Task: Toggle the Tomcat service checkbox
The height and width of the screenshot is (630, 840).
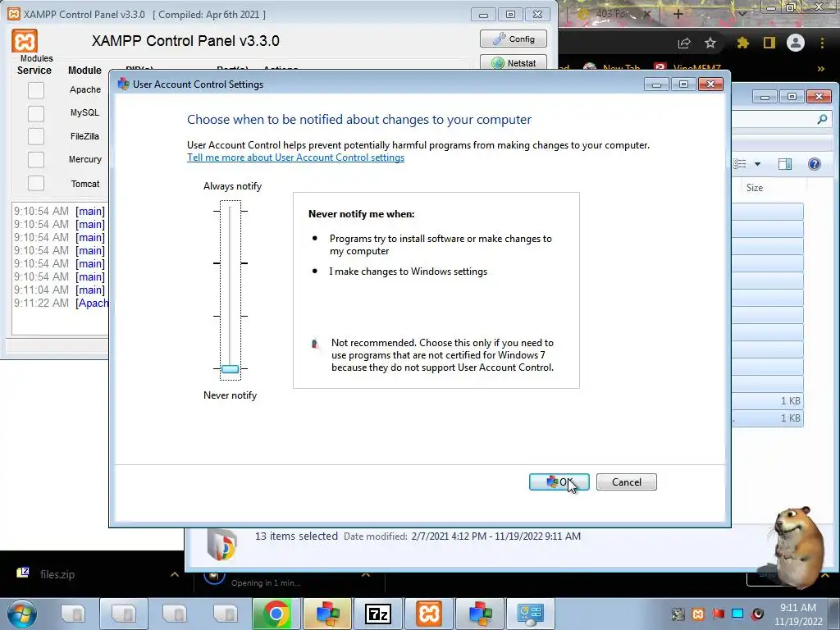Action: 36,183
